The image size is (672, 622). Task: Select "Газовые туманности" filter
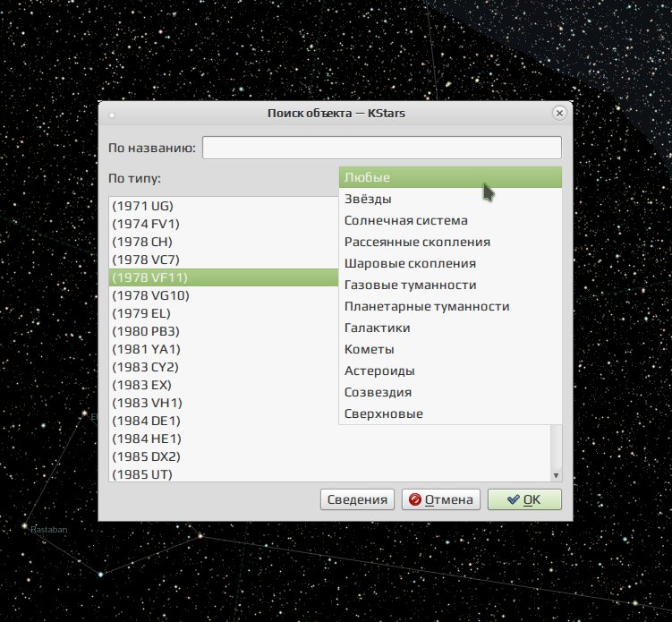(x=450, y=285)
